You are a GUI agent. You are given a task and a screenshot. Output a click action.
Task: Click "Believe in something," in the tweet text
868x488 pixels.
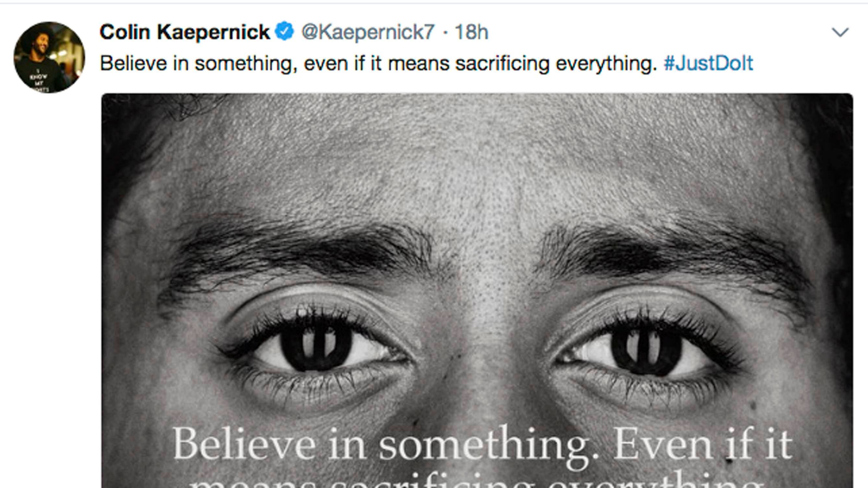(199, 63)
